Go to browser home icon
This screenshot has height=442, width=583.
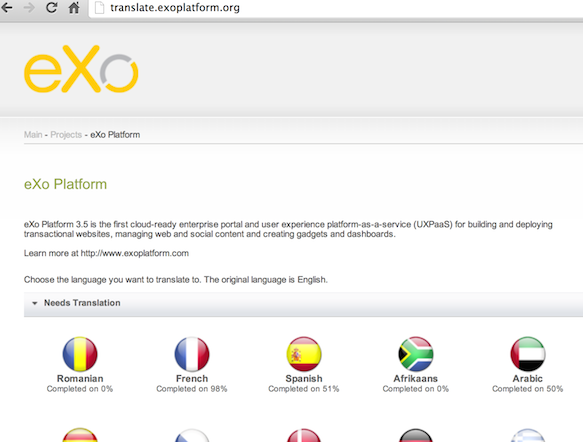click(x=74, y=8)
